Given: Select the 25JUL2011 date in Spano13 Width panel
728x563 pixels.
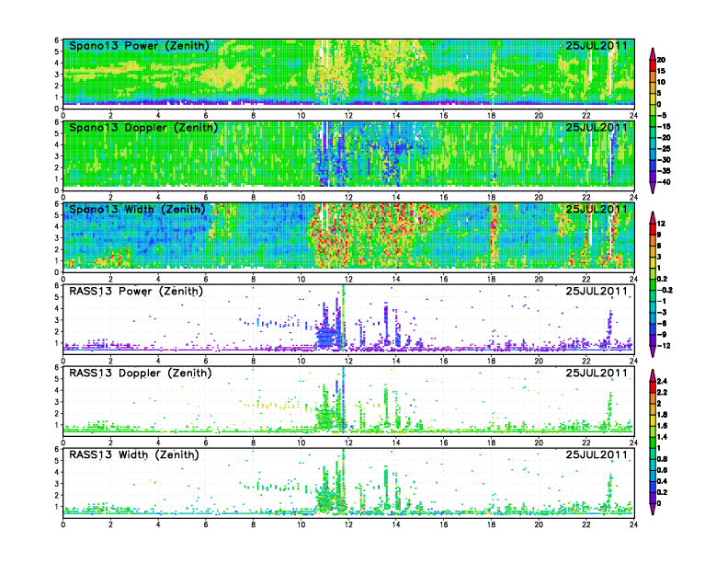Looking at the screenshot, I should [597, 210].
